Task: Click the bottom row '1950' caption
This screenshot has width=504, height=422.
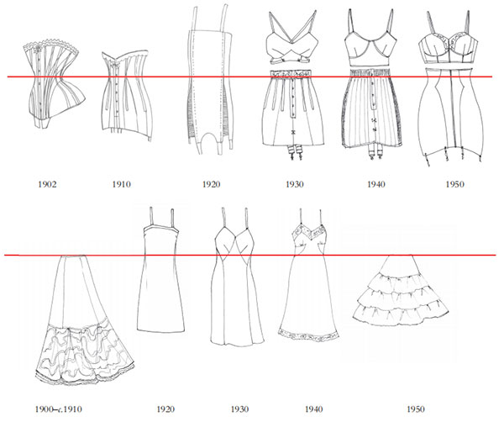Action: (x=416, y=409)
